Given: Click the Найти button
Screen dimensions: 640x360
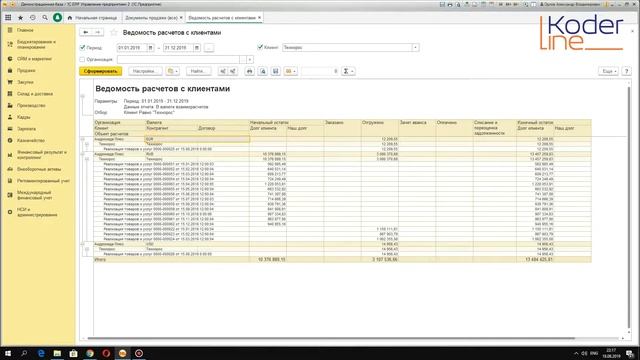Looking at the screenshot, I should point(198,71).
